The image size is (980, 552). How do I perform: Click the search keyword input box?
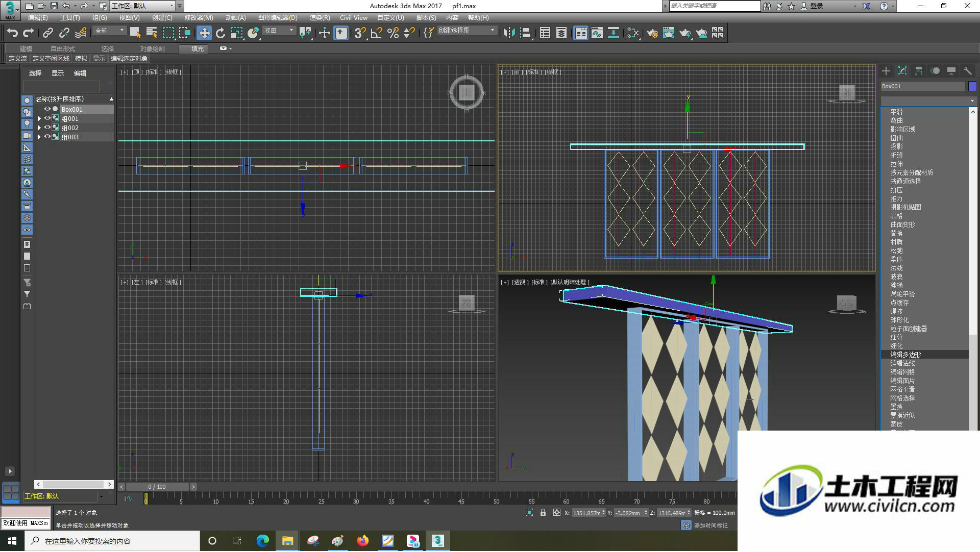[x=714, y=6]
